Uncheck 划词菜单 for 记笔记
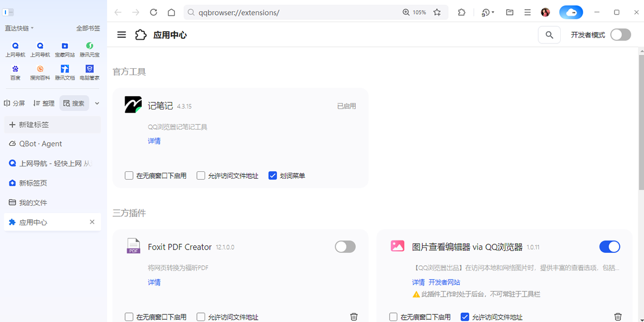The height and width of the screenshot is (322, 644). click(x=273, y=175)
